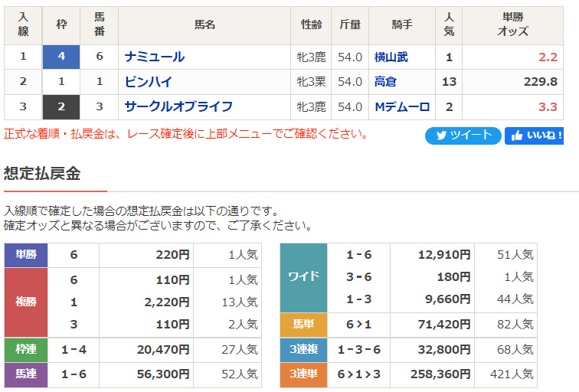Select the orange 3連単 payout label
The image size is (579, 392).
tap(303, 374)
